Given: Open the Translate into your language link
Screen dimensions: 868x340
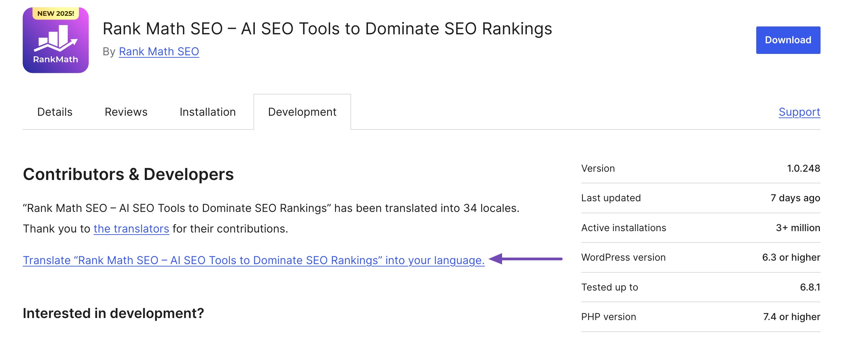Looking at the screenshot, I should tap(253, 260).
